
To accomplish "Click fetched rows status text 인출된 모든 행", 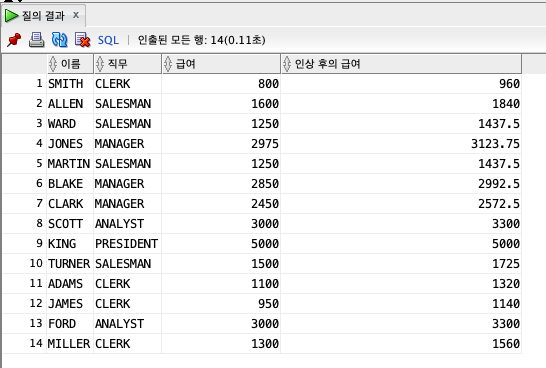I will tap(202, 40).
